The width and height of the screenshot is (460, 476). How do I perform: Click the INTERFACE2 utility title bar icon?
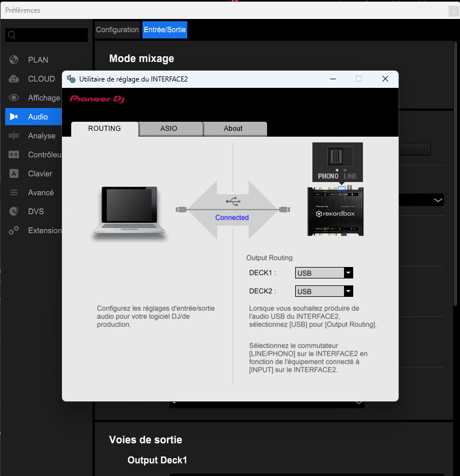71,79
